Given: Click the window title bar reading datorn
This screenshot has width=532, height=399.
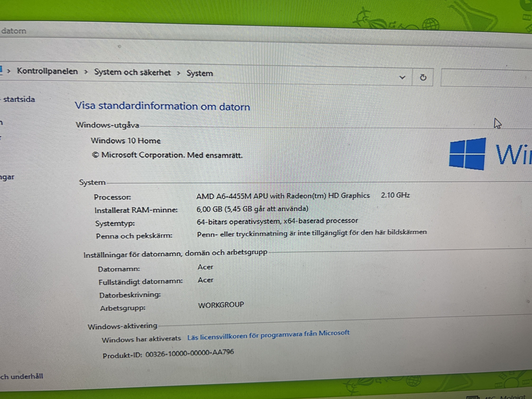Looking at the screenshot, I should coord(13,31).
